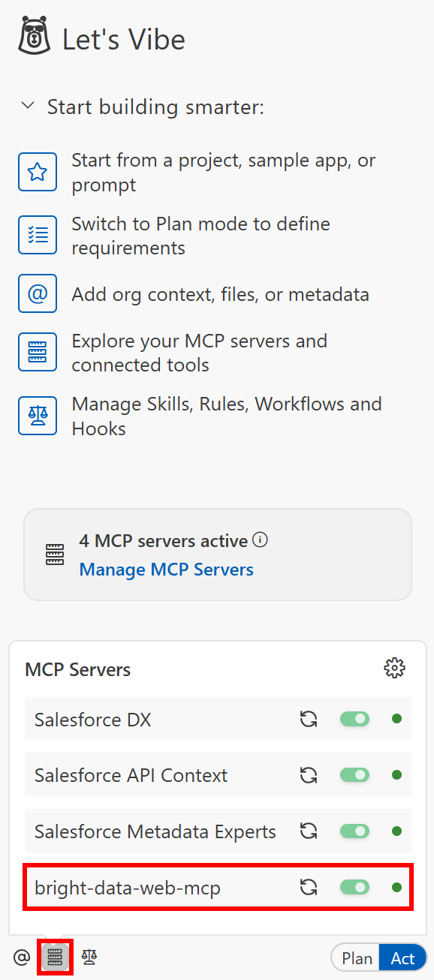Viewport: 434px width, 980px height.
Task: Open Start from a project, sample app, or prompt
Action: tap(224, 173)
